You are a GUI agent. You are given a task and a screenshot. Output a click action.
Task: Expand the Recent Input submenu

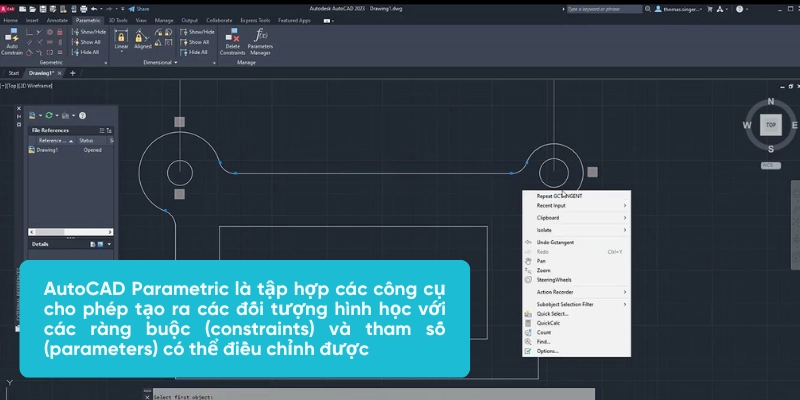coord(577,206)
